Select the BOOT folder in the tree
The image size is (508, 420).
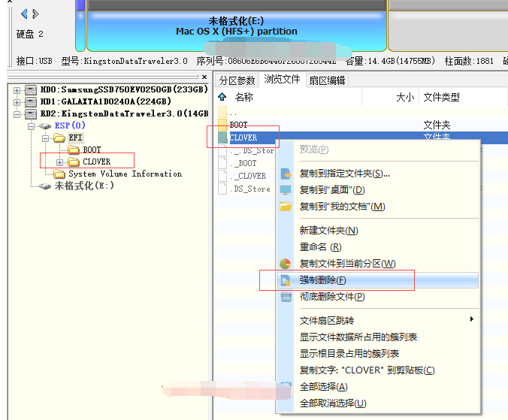pos(91,150)
